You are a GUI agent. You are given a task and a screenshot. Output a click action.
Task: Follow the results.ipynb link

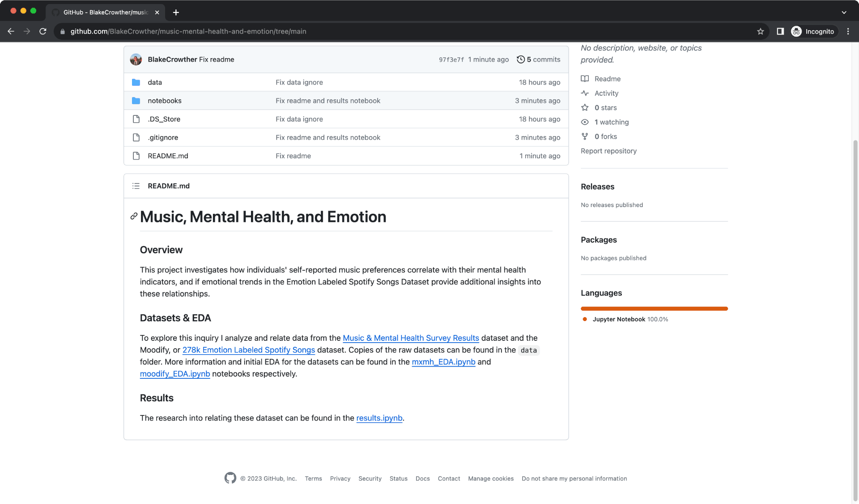click(x=379, y=418)
